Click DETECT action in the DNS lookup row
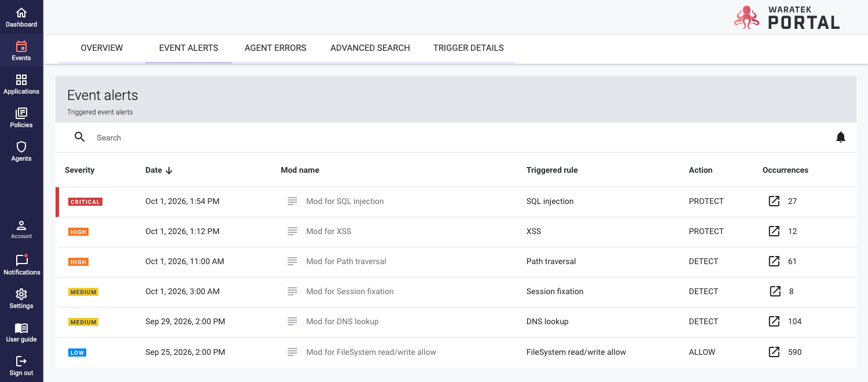868x382 pixels. [x=703, y=321]
